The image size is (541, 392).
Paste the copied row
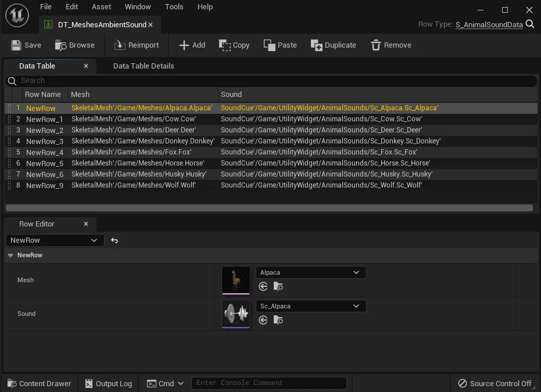(280, 45)
